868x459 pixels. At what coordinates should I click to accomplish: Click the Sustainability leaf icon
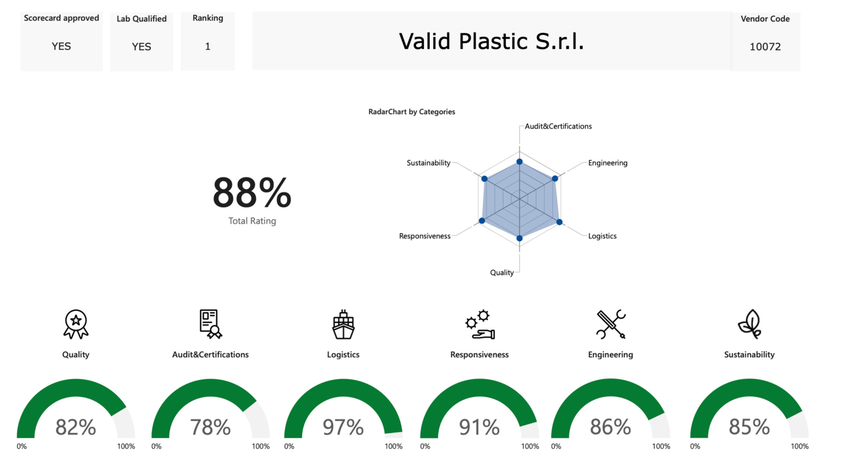click(750, 325)
